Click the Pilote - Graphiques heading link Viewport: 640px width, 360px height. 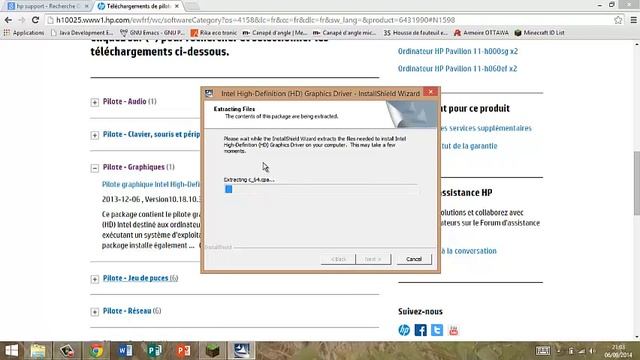pos(133,167)
